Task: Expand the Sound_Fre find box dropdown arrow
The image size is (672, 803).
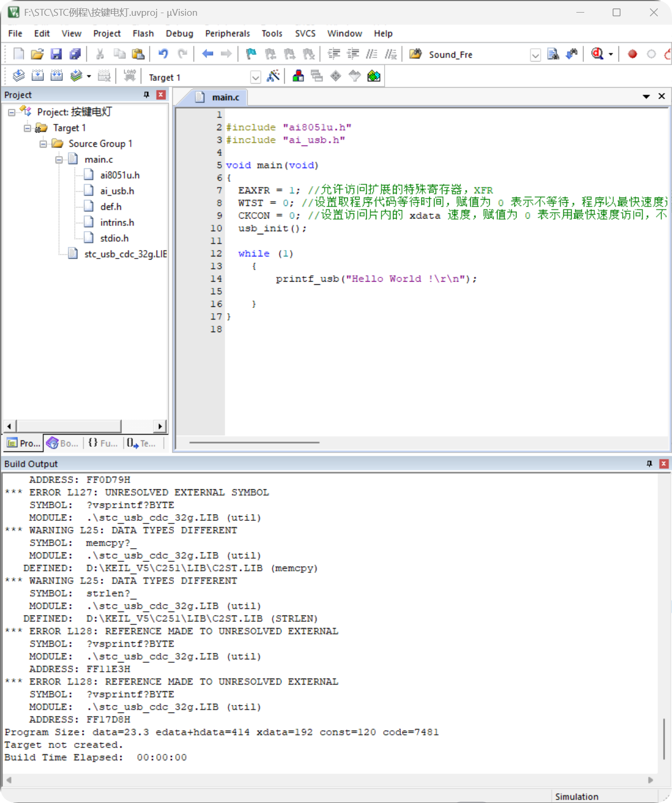Action: [535, 55]
